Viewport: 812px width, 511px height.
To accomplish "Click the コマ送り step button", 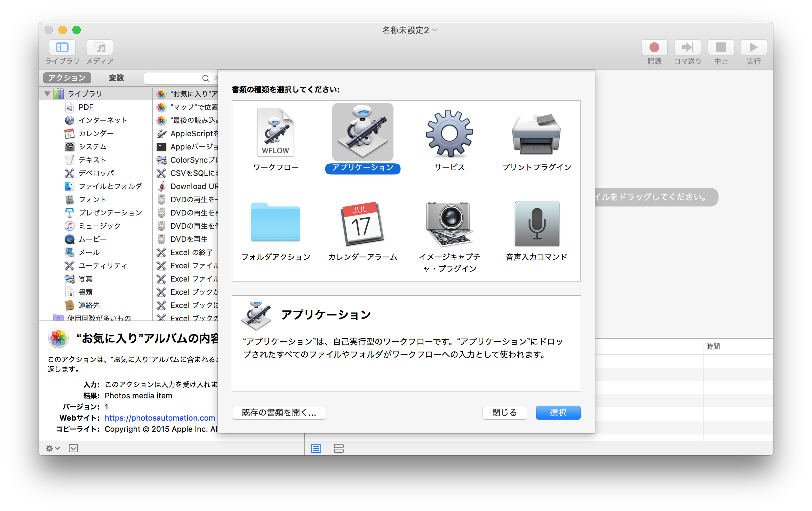I will pos(687,48).
